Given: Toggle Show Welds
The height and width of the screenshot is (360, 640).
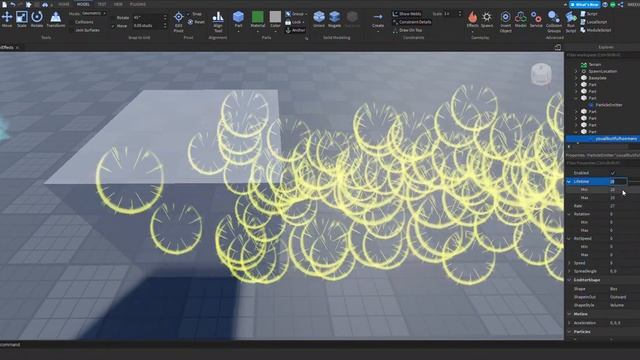Looking at the screenshot, I should pos(407,14).
